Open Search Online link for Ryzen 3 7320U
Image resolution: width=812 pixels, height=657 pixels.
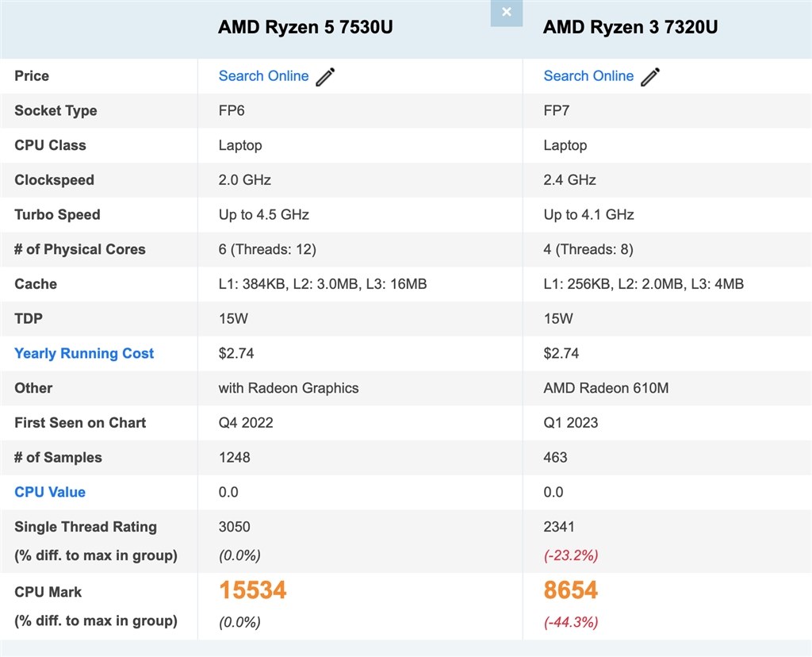click(588, 76)
